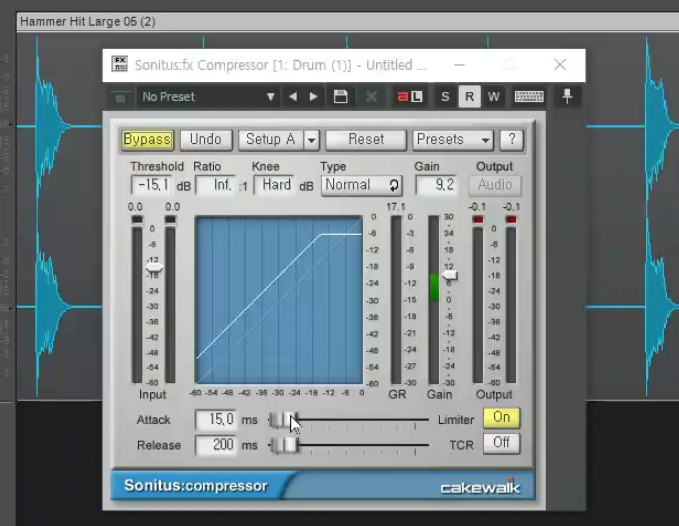This screenshot has height=526, width=679.
Task: Go to previous preset arrow
Action: [x=293, y=97]
